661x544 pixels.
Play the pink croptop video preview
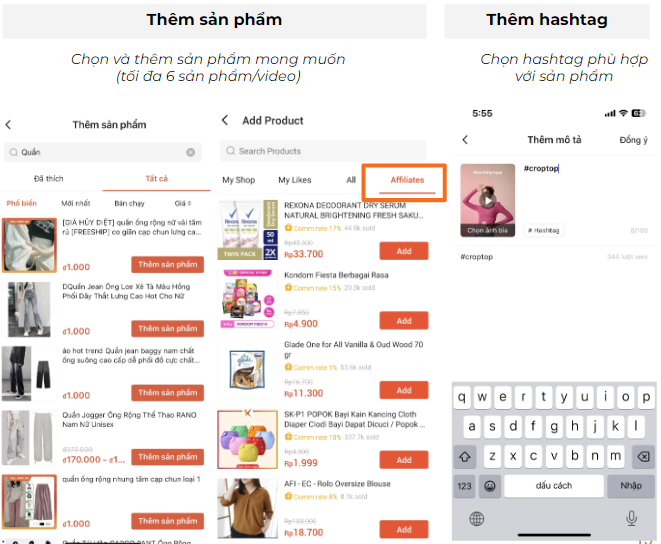click(488, 199)
